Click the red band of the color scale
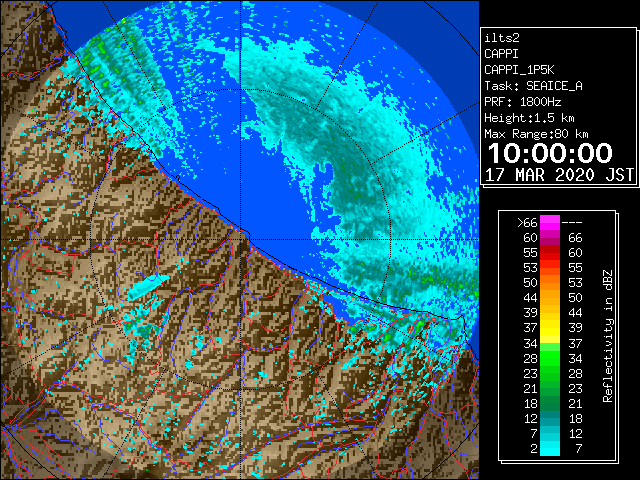The image size is (640, 480). tap(550, 253)
